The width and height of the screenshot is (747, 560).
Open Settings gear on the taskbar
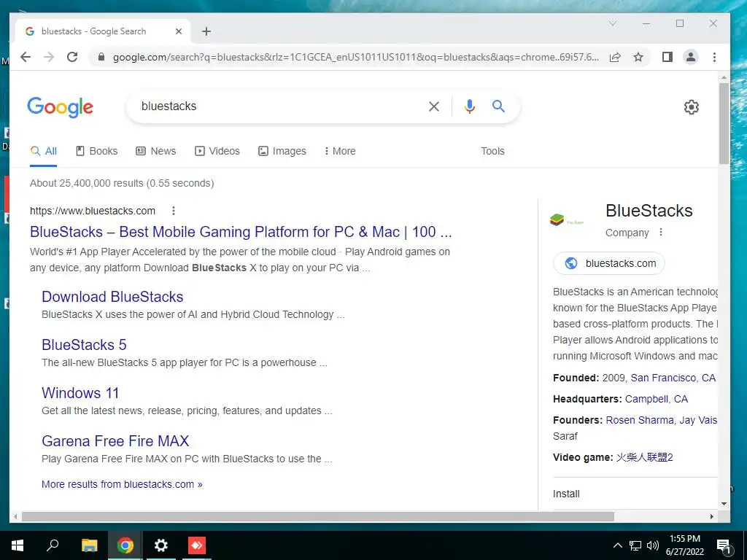[x=161, y=545]
